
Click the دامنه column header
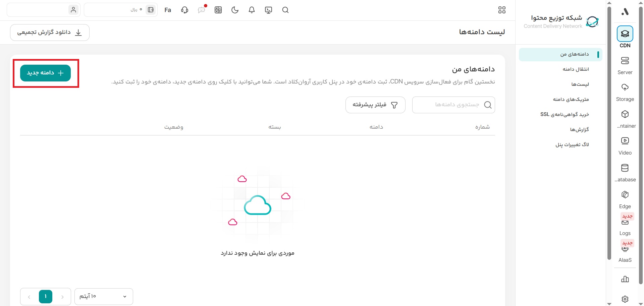click(376, 127)
